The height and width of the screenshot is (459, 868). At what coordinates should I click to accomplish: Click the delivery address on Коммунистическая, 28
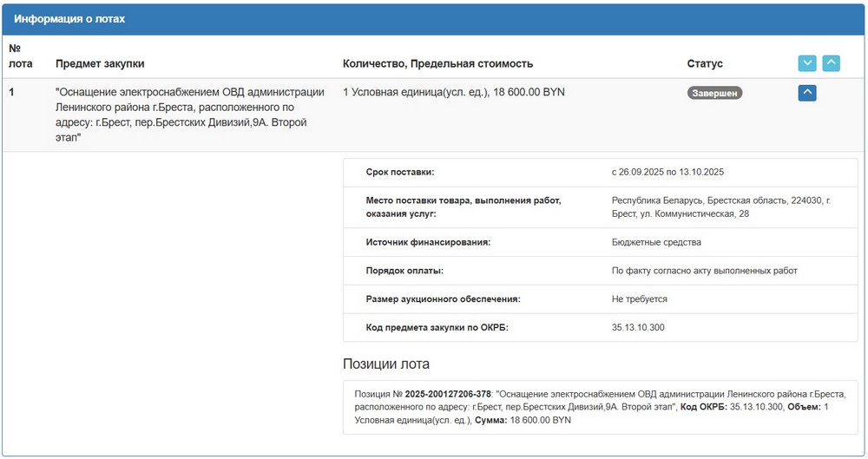[720, 207]
